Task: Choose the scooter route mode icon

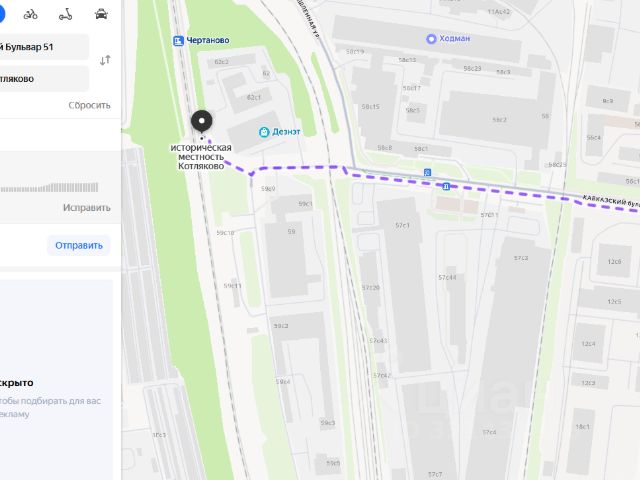Action: (65, 14)
